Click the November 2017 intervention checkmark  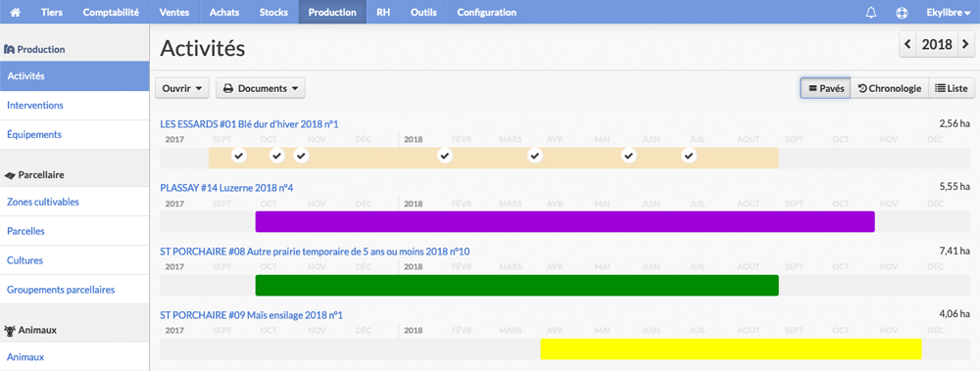click(301, 156)
